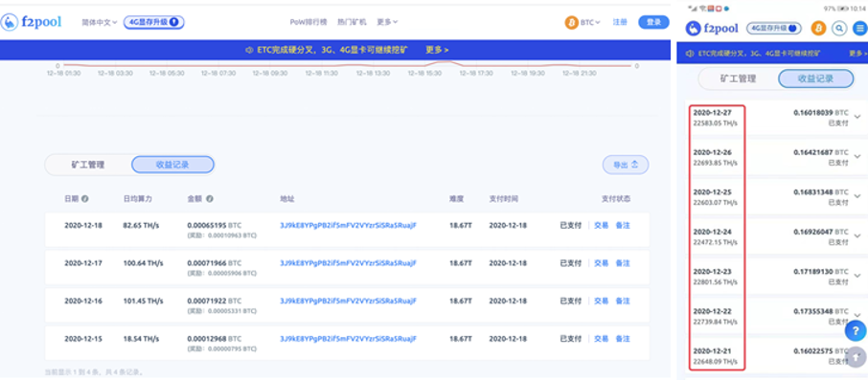The height and width of the screenshot is (380, 868).
Task: Click the 登录 login button
Action: click(x=653, y=22)
